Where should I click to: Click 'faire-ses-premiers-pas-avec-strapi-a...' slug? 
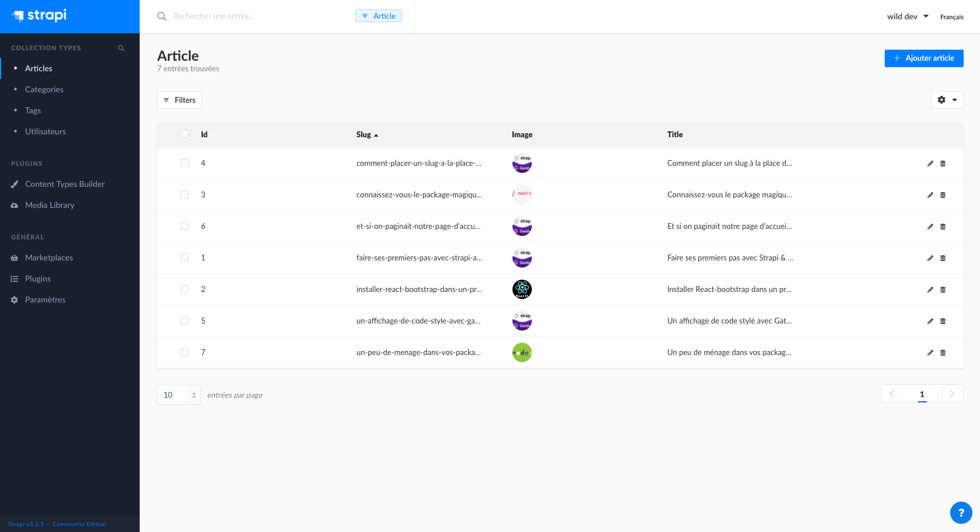pos(419,258)
